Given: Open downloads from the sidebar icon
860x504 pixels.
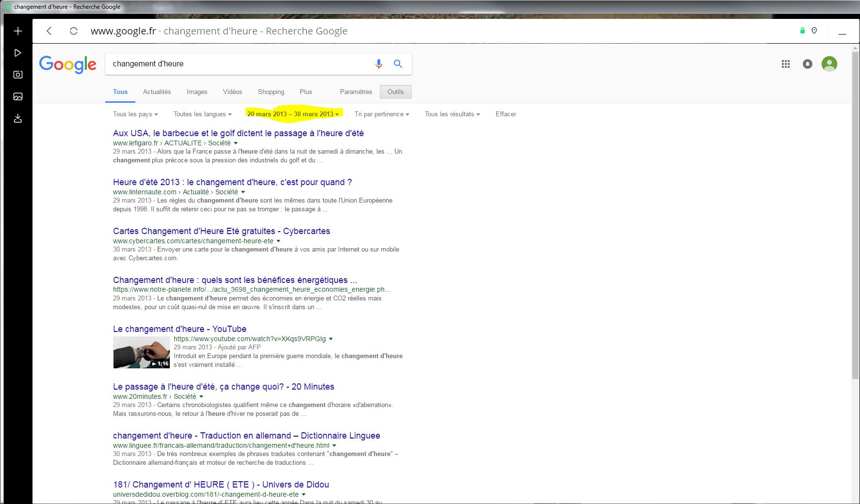Looking at the screenshot, I should coord(18,118).
